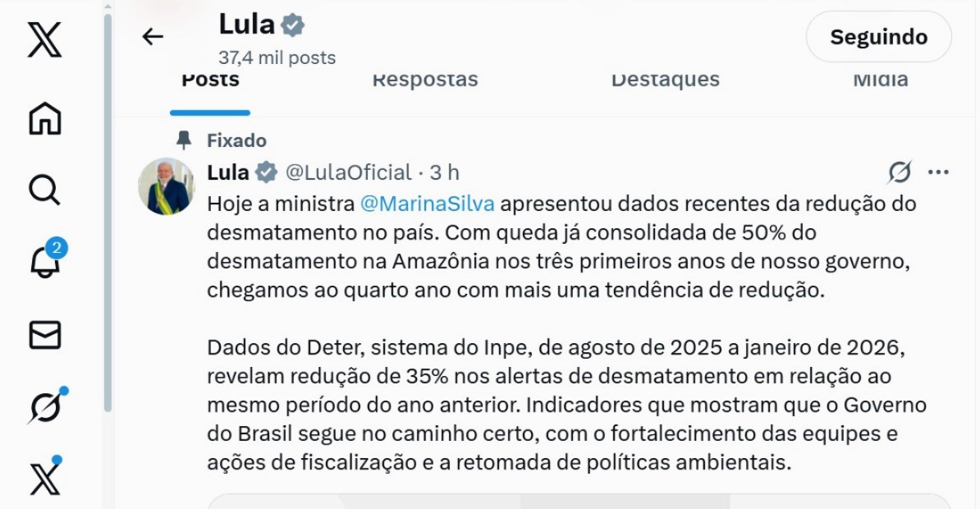Click the sidebar vertical scrollbar

[x=108, y=213]
